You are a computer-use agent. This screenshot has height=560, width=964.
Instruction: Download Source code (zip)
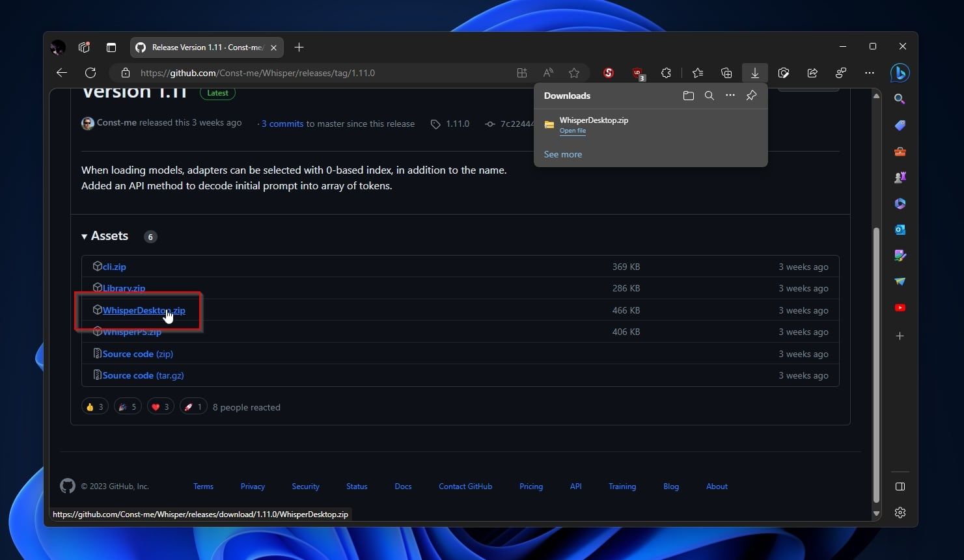[137, 354]
